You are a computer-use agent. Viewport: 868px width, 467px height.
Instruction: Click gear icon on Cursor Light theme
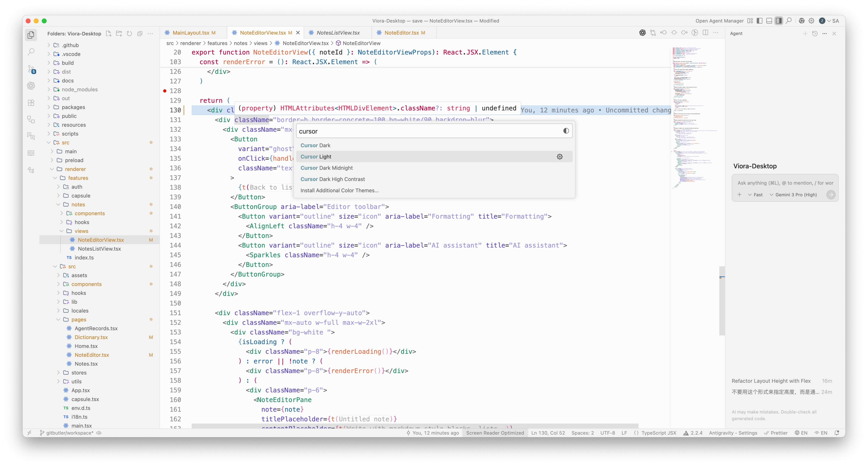pyautogui.click(x=559, y=157)
